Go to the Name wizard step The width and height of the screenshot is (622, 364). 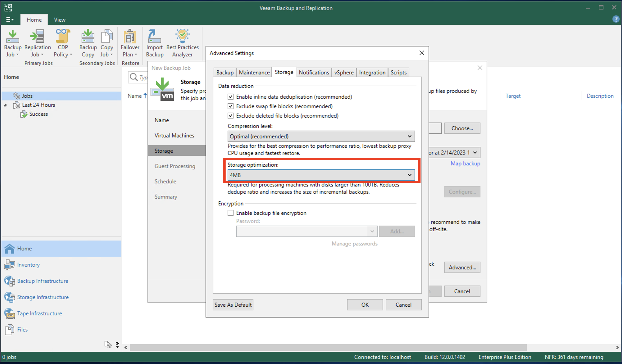pyautogui.click(x=162, y=120)
